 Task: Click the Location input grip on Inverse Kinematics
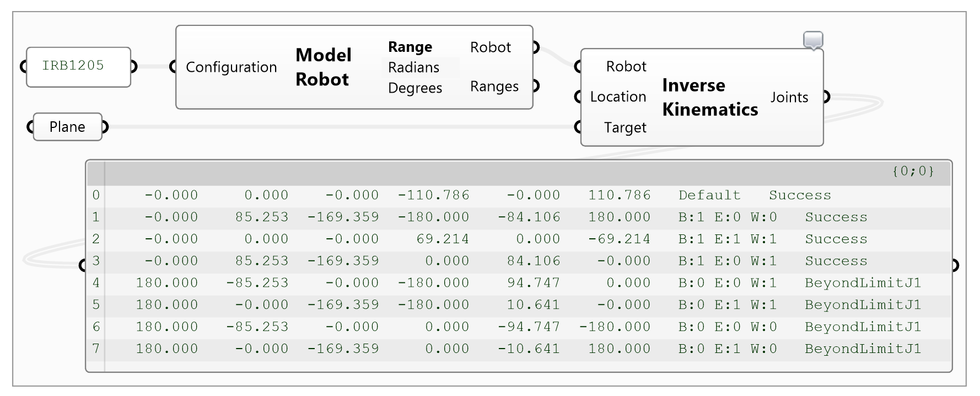click(577, 97)
